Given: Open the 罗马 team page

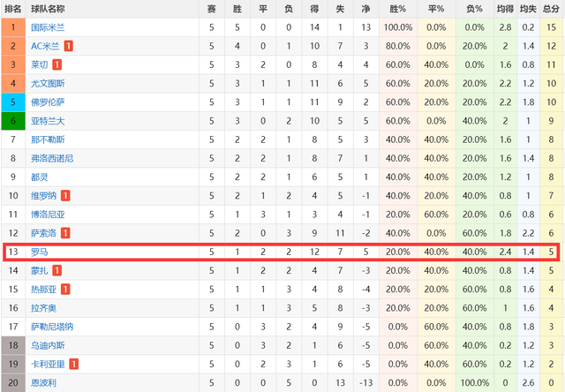Looking at the screenshot, I should (x=39, y=252).
